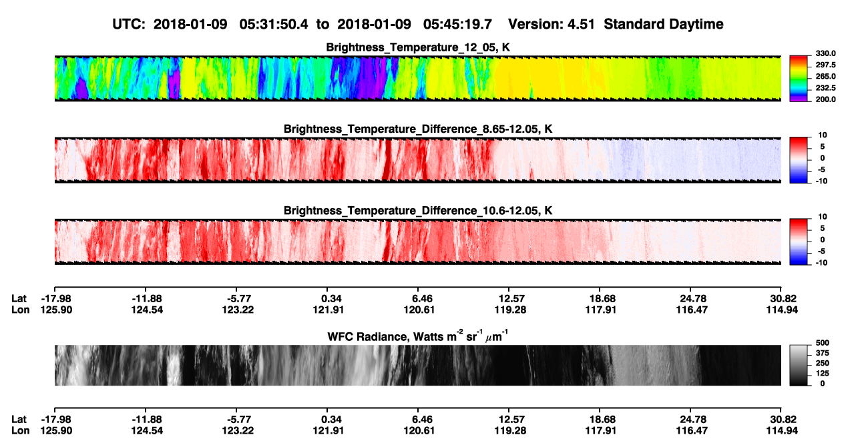The width and height of the screenshot is (868, 445).
Task: Click latitude 0.34 on axis under 10.6-12.05 panel
Action: (x=328, y=298)
